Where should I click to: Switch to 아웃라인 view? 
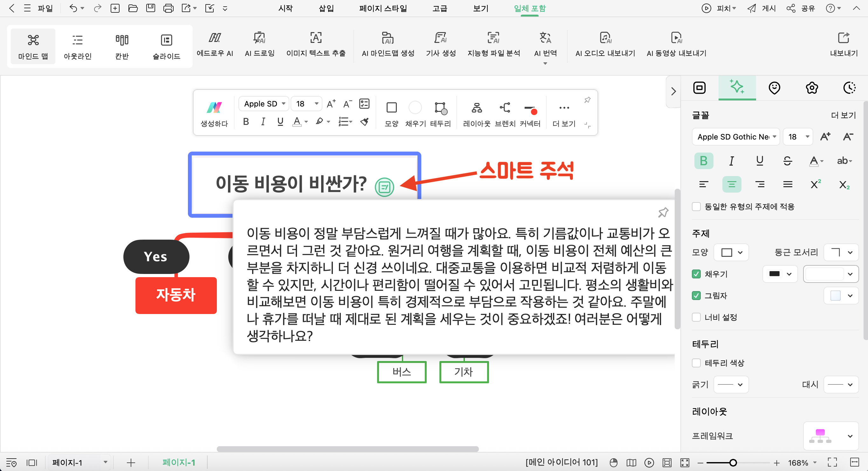(78, 46)
